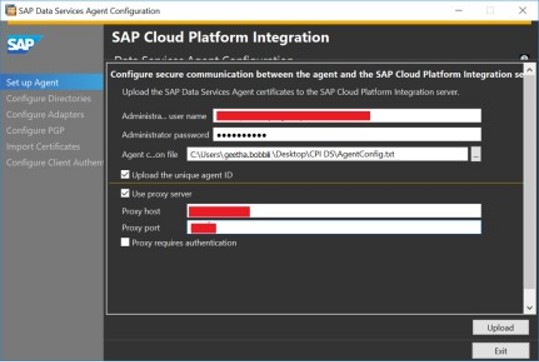Click the Upload button

pos(500,328)
